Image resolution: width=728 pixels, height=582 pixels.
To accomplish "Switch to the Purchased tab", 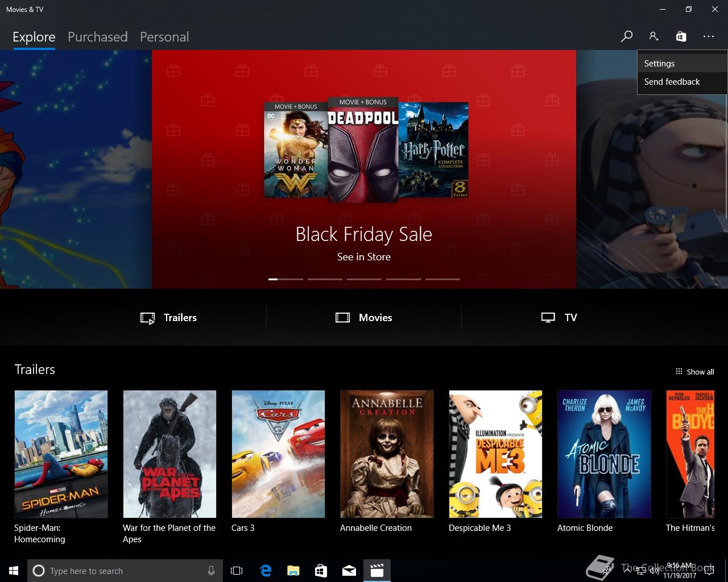I will [97, 37].
